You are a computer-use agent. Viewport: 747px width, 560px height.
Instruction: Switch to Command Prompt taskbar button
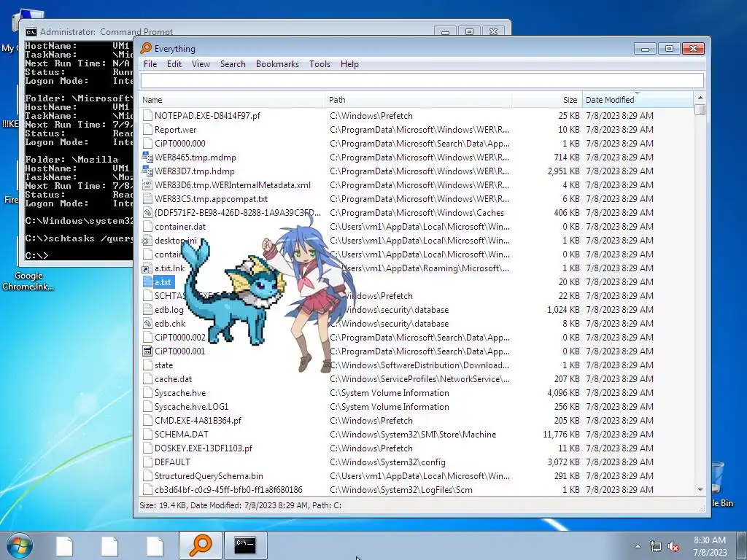245,545
